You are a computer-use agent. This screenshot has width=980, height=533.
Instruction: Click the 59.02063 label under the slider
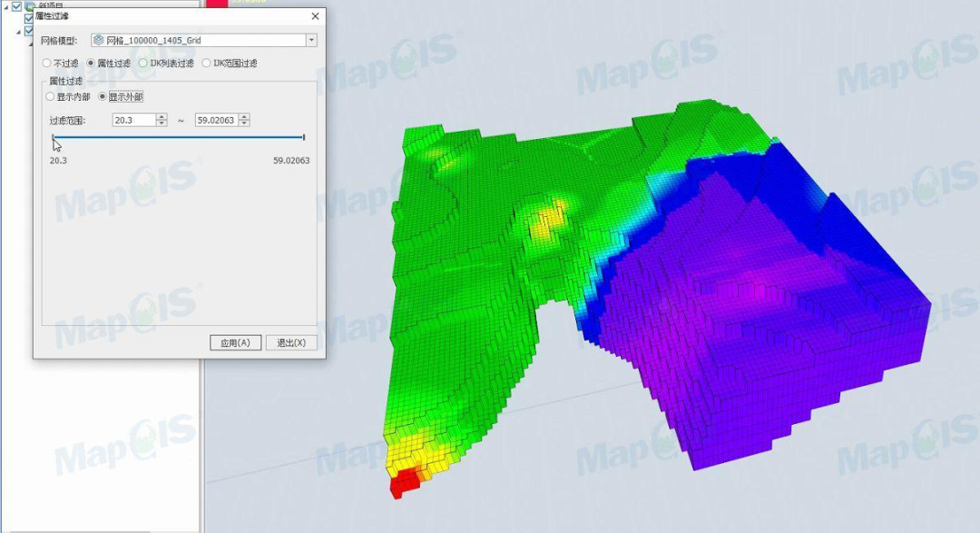point(291,161)
